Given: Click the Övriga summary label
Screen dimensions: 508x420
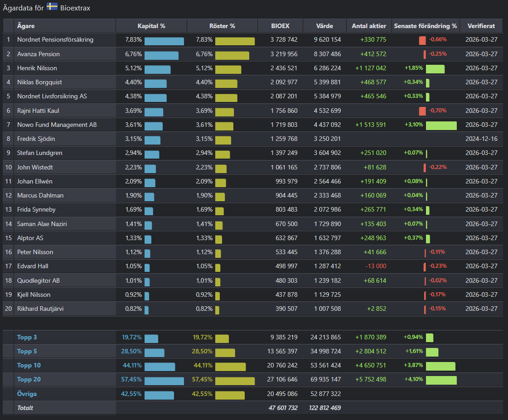Looking at the screenshot, I should (x=27, y=394).
